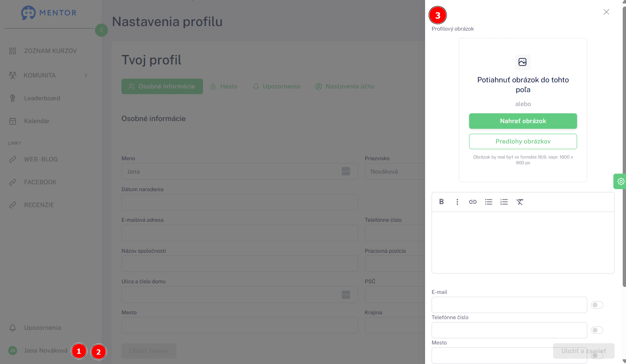Image resolution: width=626 pixels, height=364 pixels.
Task: Open the green settings gear side tab
Action: (x=620, y=181)
